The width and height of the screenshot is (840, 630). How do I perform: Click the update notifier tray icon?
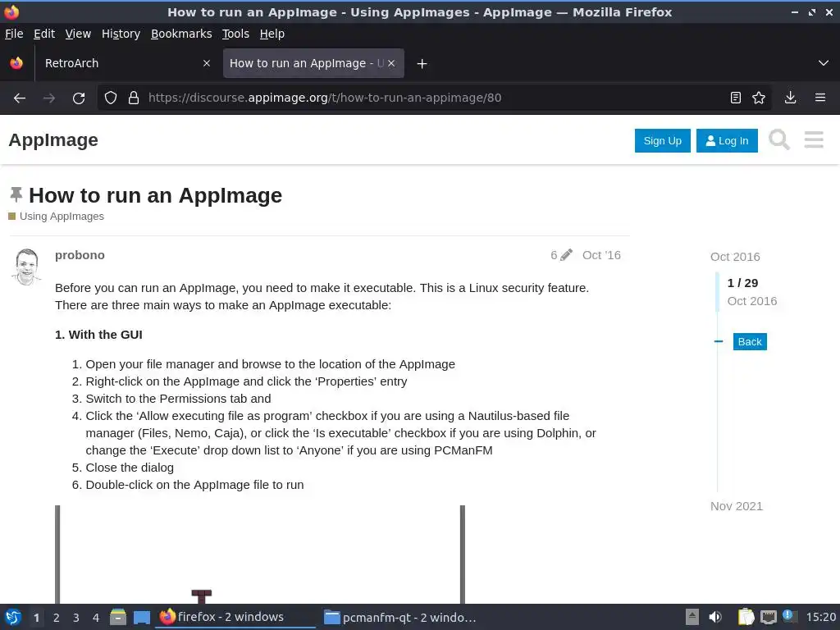tap(788, 616)
